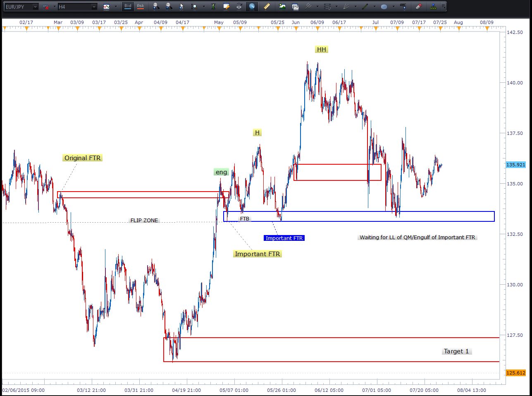This screenshot has width=532, height=396.
Task: Select the ellipse shape tool
Action: pyautogui.click(x=384, y=7)
